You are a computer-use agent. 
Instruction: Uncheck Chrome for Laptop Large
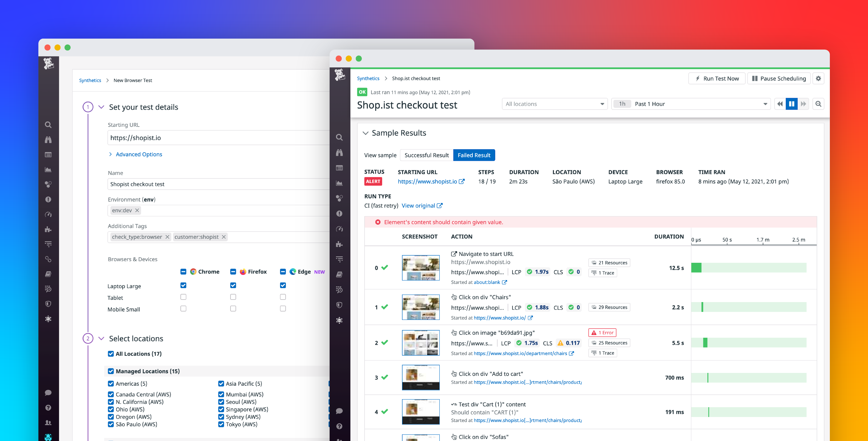183,285
